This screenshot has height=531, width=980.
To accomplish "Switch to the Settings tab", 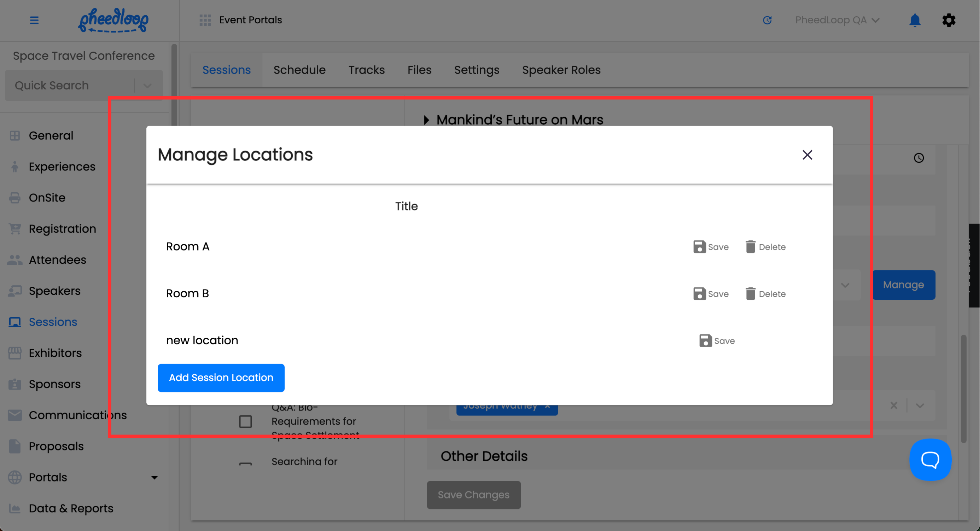I will tap(477, 70).
